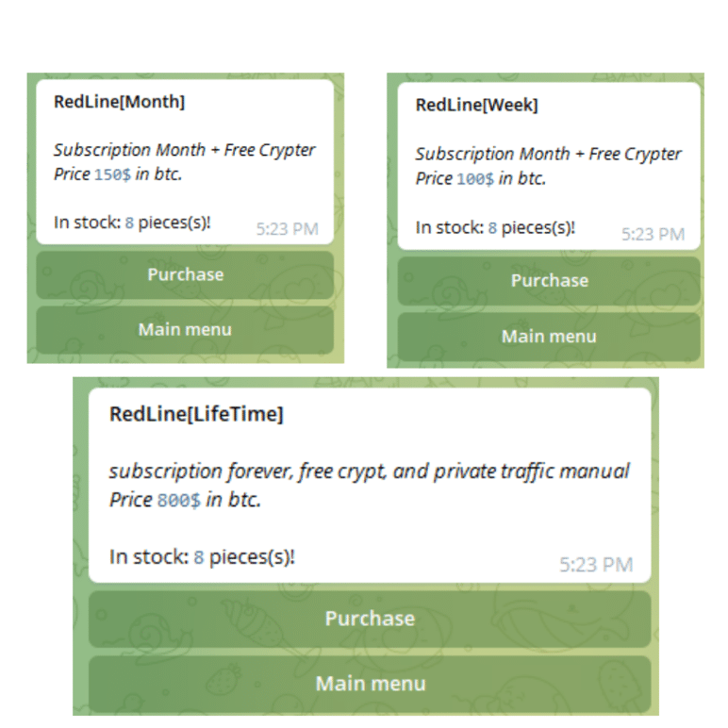Click the RedLine[Week] message title
Screen dimensions: 728x728
coord(476,105)
